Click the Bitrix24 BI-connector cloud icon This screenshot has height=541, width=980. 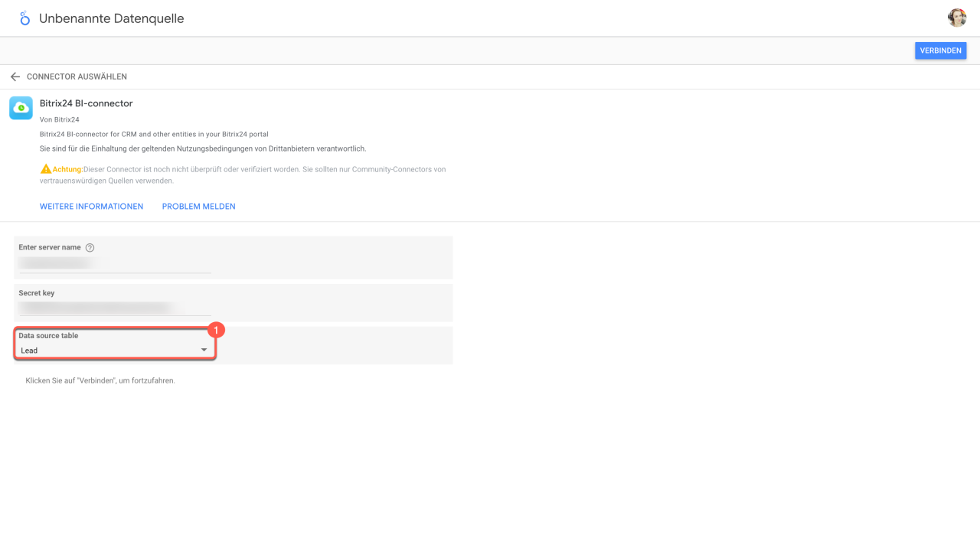click(x=21, y=108)
